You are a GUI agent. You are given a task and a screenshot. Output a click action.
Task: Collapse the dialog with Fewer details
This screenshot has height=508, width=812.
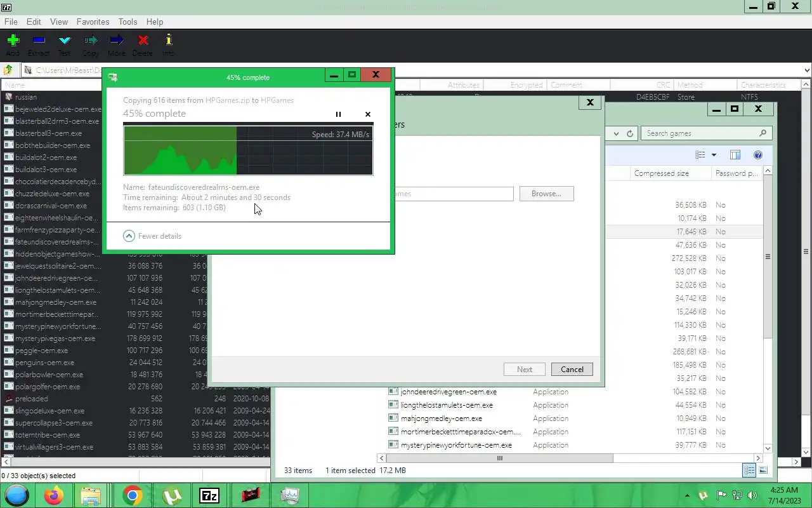[152, 236]
